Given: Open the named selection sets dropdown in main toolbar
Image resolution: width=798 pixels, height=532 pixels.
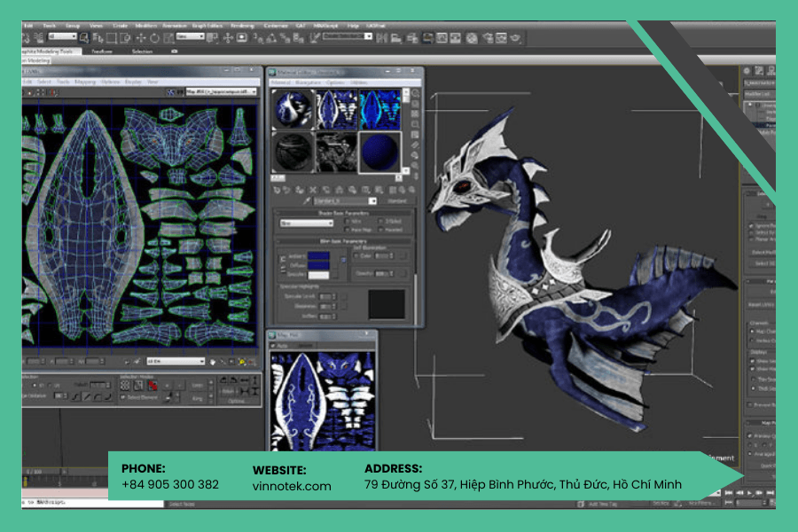Looking at the screenshot, I should (347, 36).
